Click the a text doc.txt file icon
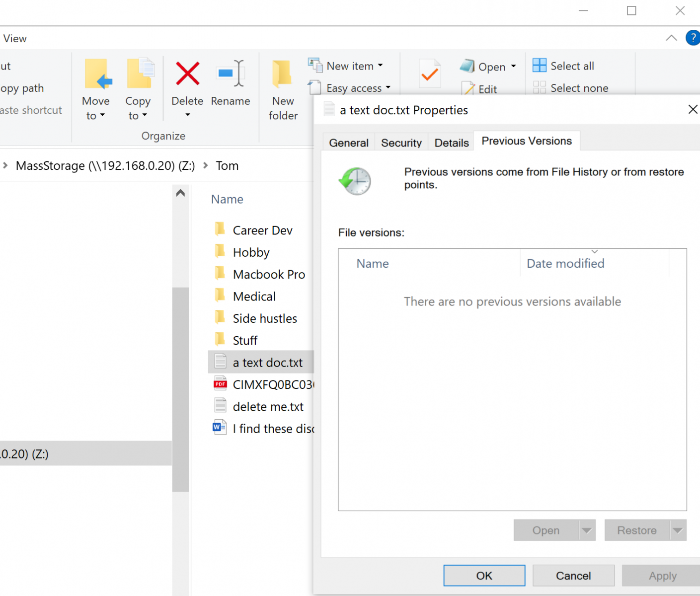This screenshot has width=700, height=596. [220, 361]
